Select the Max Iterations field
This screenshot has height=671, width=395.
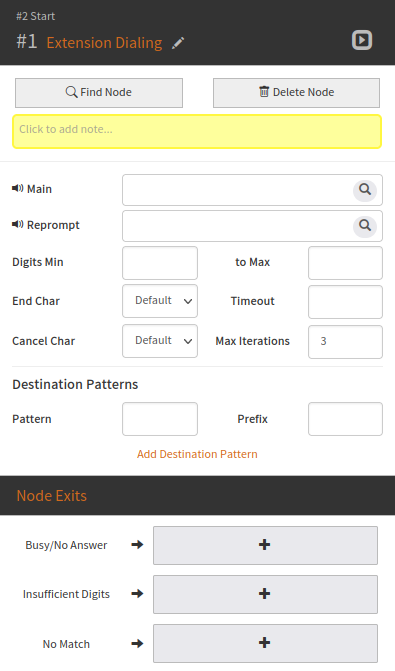(345, 341)
